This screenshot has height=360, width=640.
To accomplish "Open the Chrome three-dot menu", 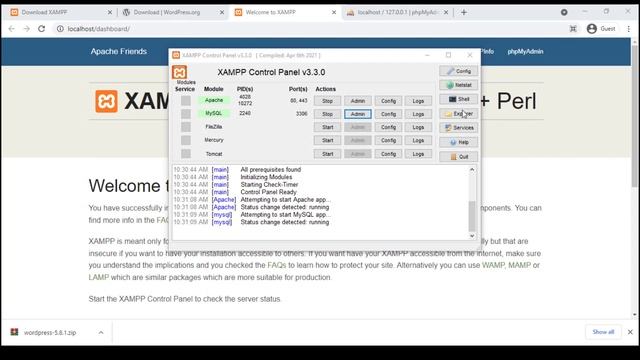I will click(629, 29).
